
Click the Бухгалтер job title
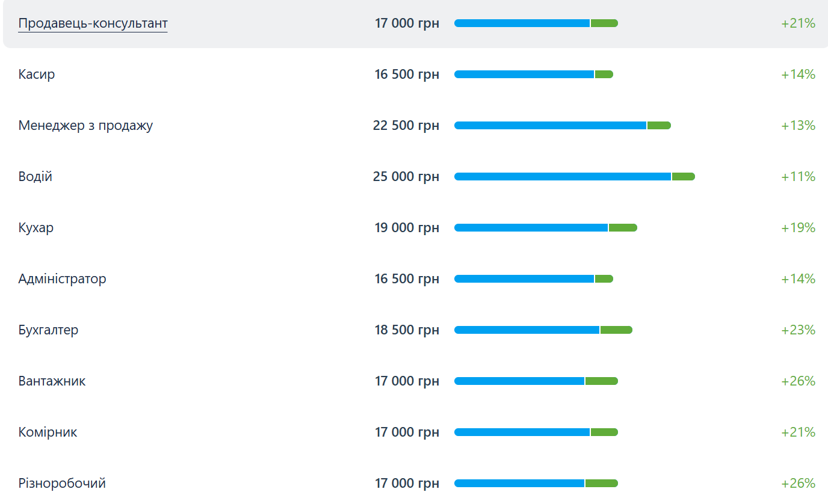coord(48,330)
